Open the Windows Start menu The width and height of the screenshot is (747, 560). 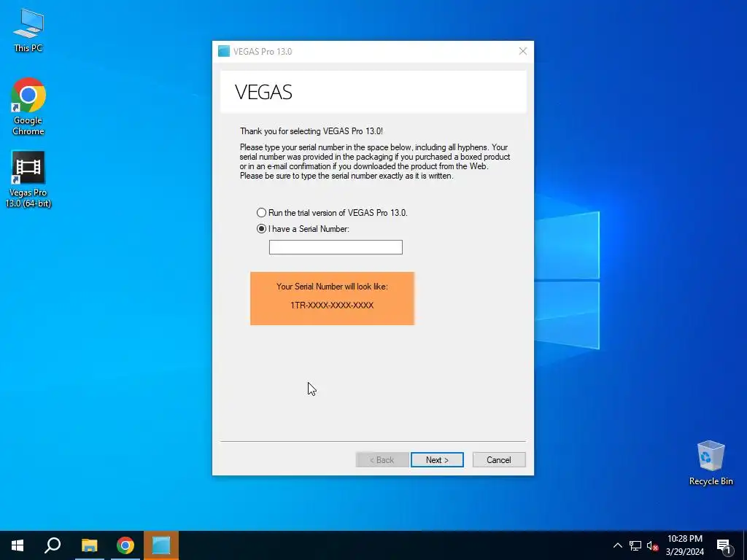(18, 545)
